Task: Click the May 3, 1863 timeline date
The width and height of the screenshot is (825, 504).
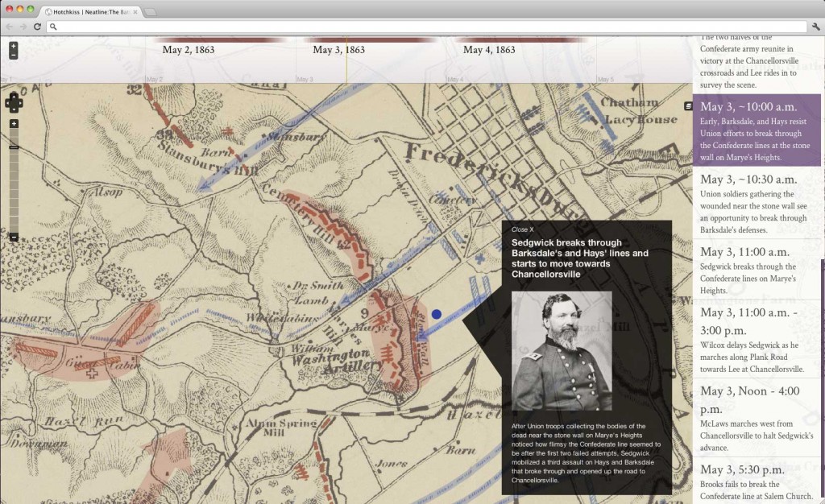Action: coord(339,50)
